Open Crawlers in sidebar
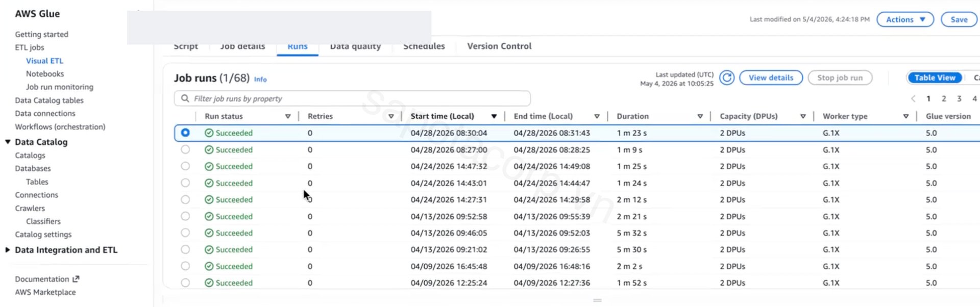The height and width of the screenshot is (307, 980). 30,208
